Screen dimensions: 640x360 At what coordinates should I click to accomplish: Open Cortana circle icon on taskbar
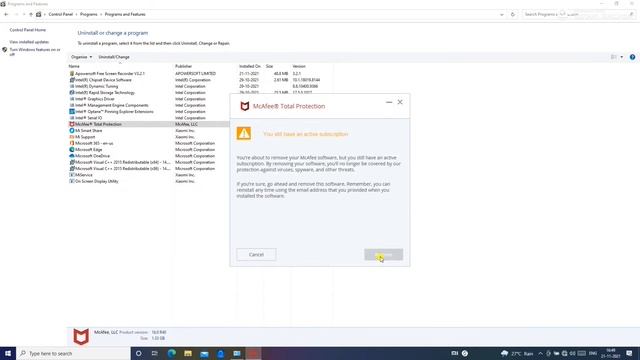tap(138, 353)
